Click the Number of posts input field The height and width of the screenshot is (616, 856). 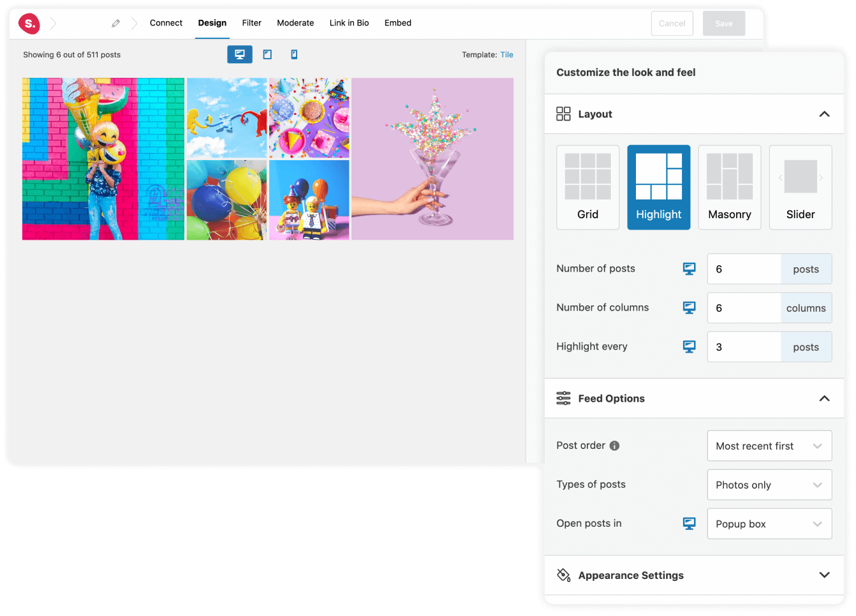coord(744,269)
